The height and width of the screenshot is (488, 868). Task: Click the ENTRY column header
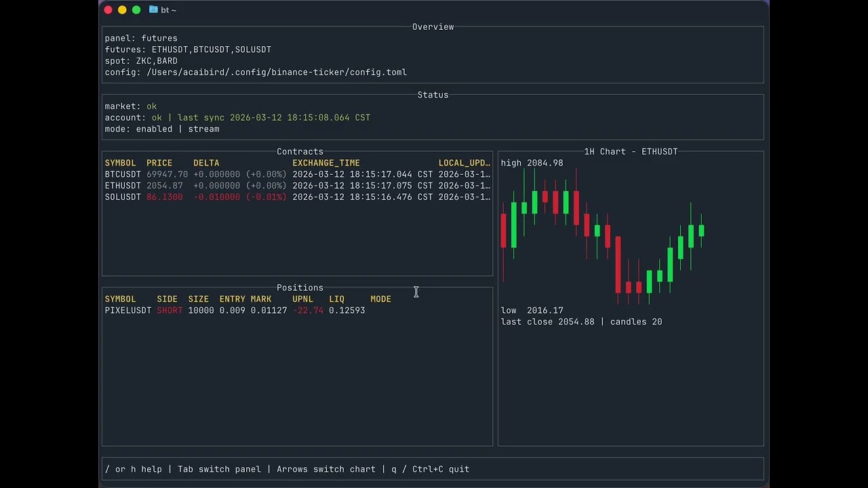coord(233,299)
